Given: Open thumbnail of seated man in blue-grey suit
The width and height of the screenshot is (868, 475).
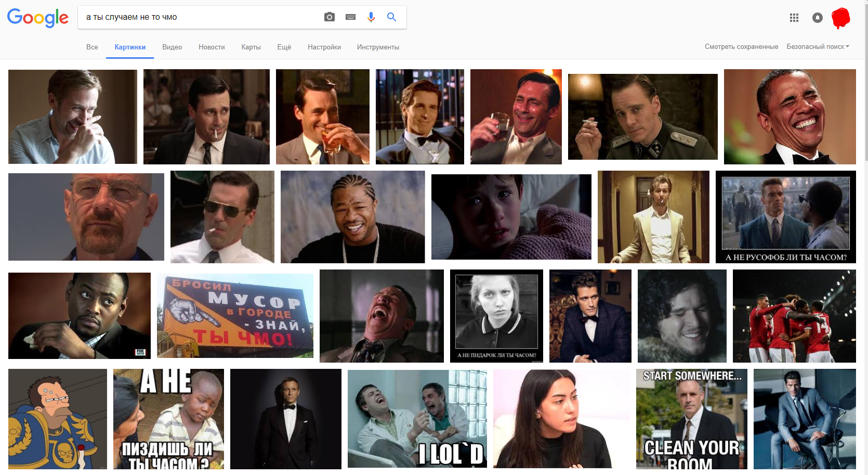Looking at the screenshot, I should pos(805,419).
